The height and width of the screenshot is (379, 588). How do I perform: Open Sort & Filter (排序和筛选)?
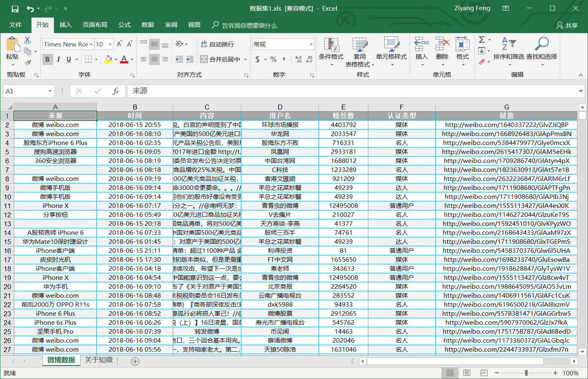[509, 52]
